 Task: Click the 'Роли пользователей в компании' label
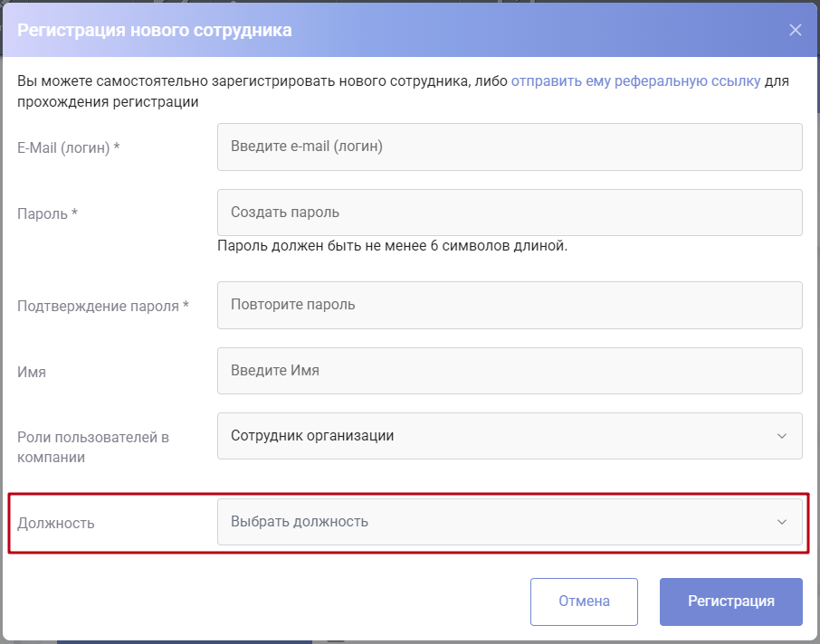(93, 447)
